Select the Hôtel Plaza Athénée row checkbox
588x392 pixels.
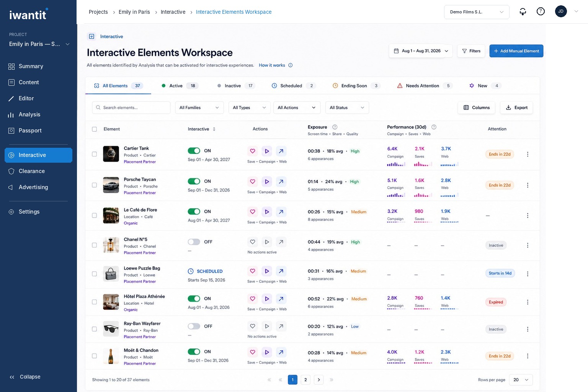95,302
